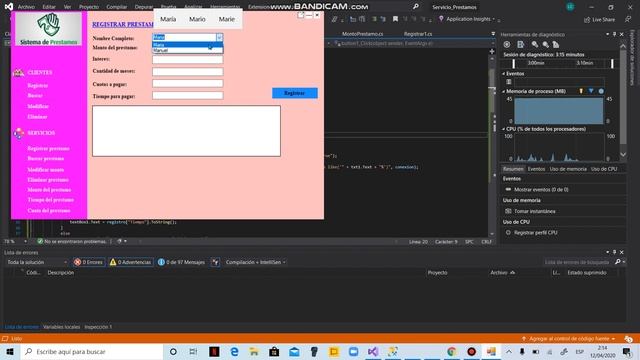Click the CLIENTES people icon in the sidebar
The image size is (640, 360).
18,73
